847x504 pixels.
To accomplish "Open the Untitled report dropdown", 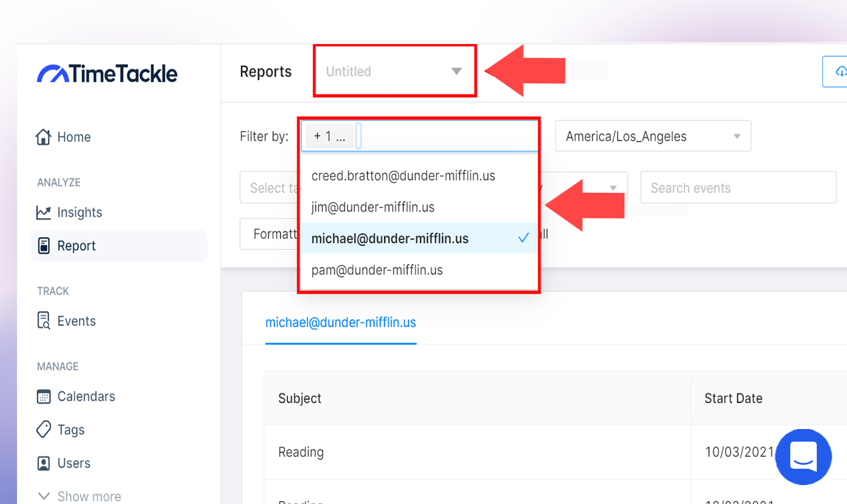I will (x=395, y=71).
